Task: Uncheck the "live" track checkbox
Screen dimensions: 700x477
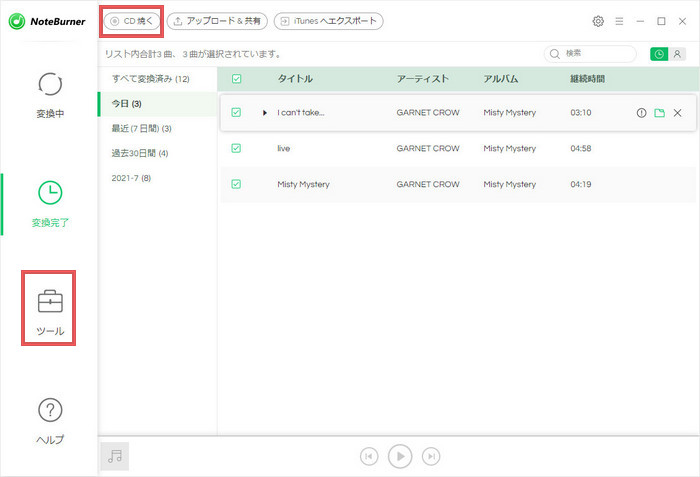Action: click(x=236, y=148)
